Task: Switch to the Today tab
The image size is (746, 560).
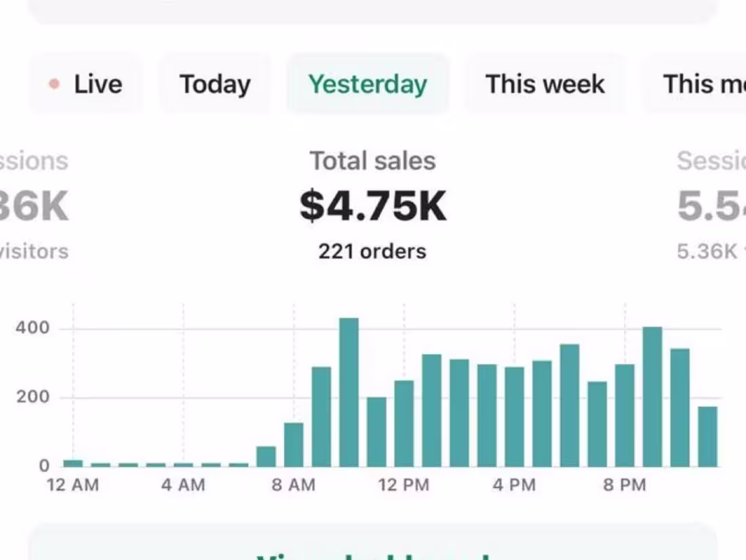Action: [215, 84]
